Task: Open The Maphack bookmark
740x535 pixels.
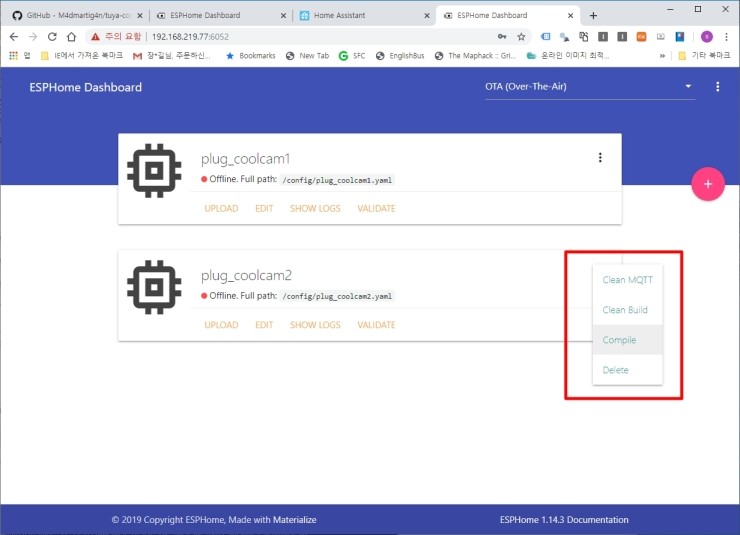Action: pyautogui.click(x=475, y=56)
